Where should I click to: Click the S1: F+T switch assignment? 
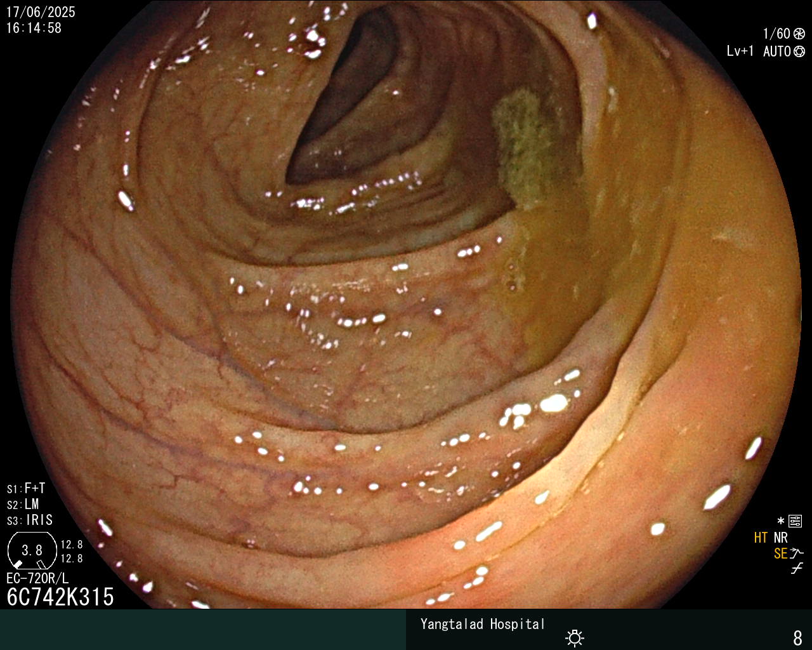pyautogui.click(x=26, y=489)
